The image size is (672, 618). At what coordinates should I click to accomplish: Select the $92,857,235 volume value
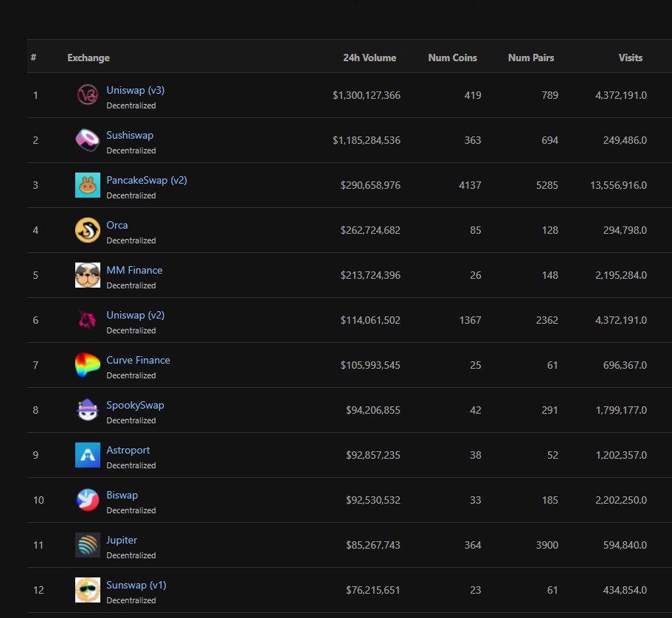[373, 455]
